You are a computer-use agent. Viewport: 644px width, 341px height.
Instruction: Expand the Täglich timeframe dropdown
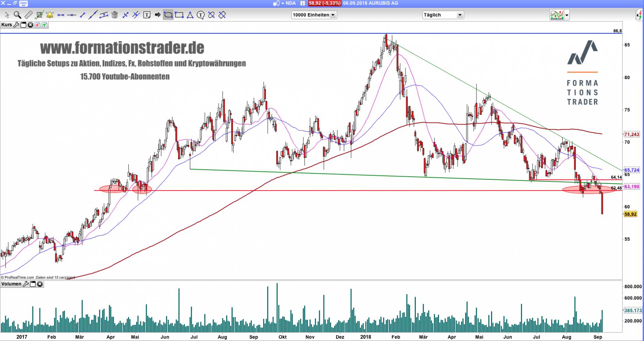click(x=443, y=15)
